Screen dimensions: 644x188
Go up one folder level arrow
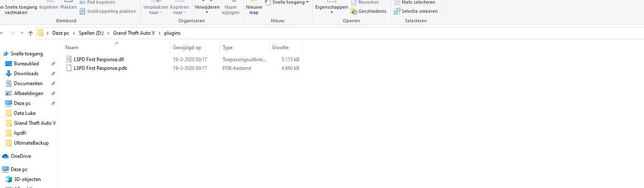(30, 33)
